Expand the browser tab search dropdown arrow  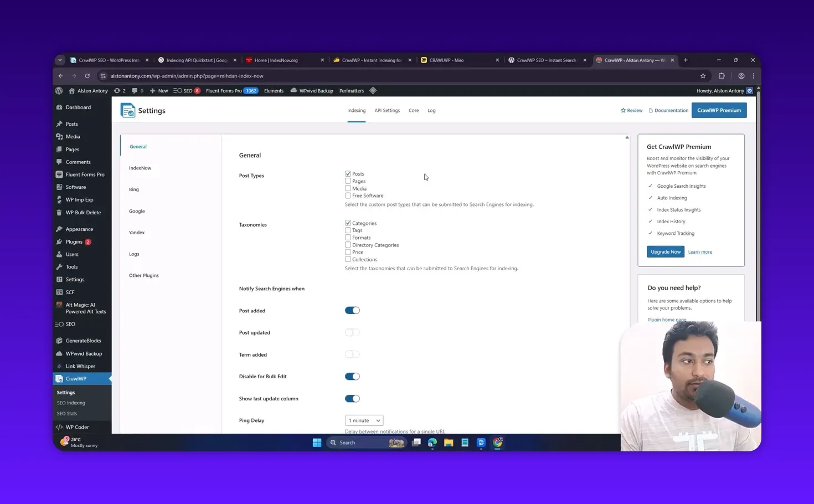click(60, 60)
